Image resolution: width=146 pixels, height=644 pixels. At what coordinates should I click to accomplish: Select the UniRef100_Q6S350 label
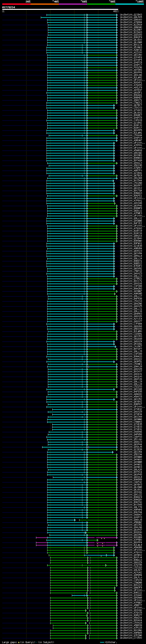click(131, 55)
